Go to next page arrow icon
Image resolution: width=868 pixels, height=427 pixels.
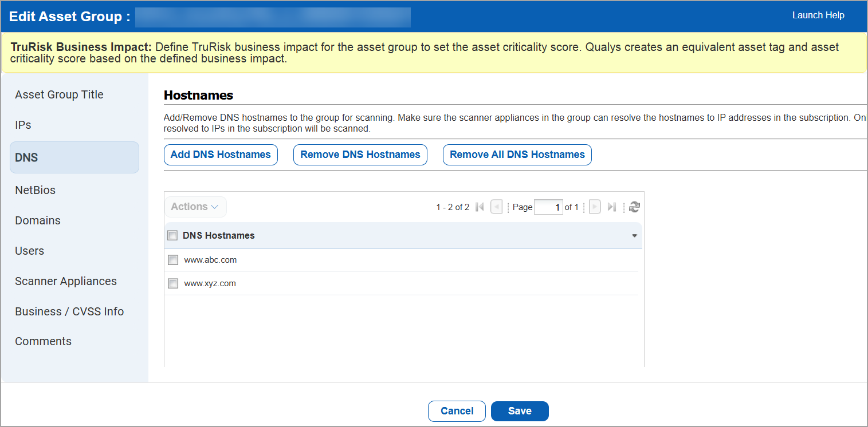click(595, 207)
